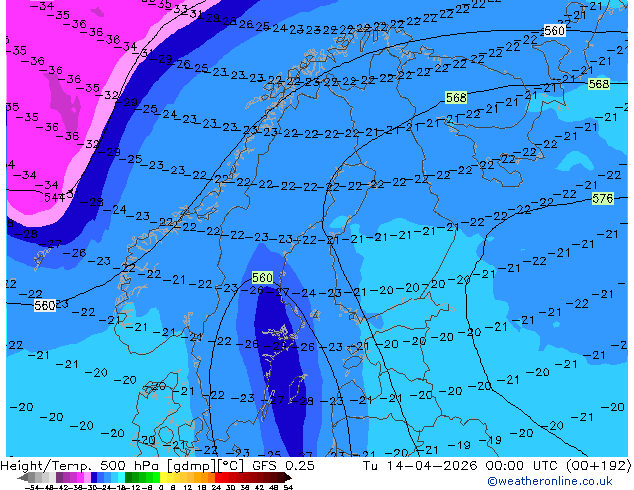634x490 pixels.
Task: Click the right arrow end of colour scale
Action: (287, 477)
